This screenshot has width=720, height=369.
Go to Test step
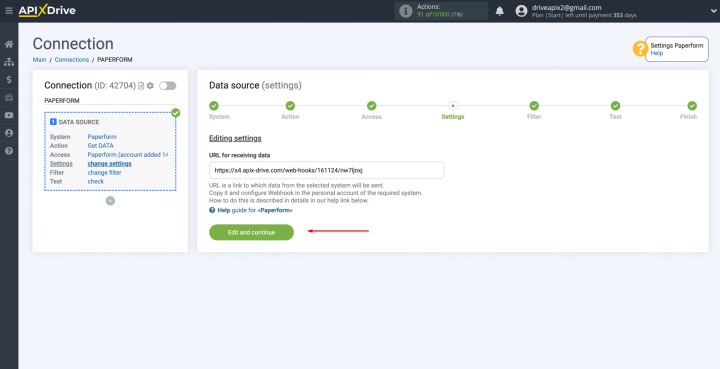tap(615, 106)
